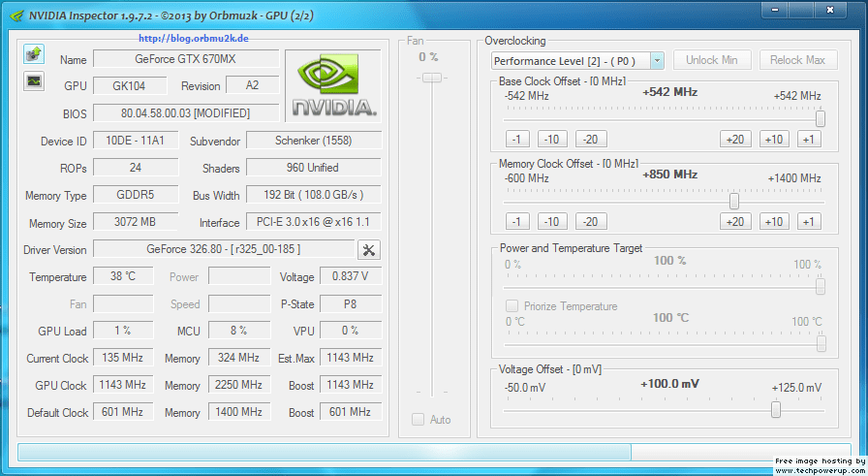Click Memory Clock Offset -10 button
This screenshot has height=476, width=868.
552,222
